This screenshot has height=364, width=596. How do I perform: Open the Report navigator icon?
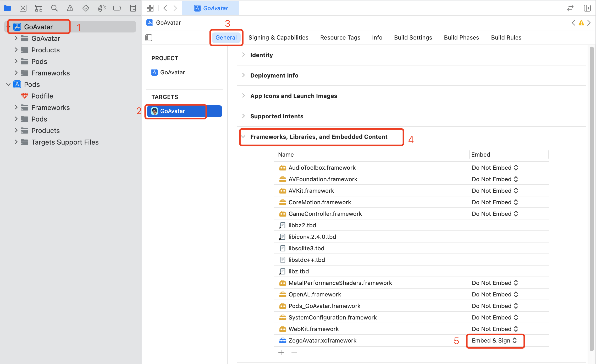pyautogui.click(x=133, y=8)
